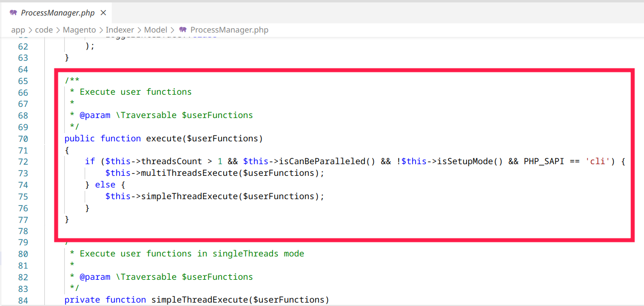Click ProcessManager.php in the breadcrumb path
Image resolution: width=644 pixels, height=306 pixels.
[x=229, y=30]
